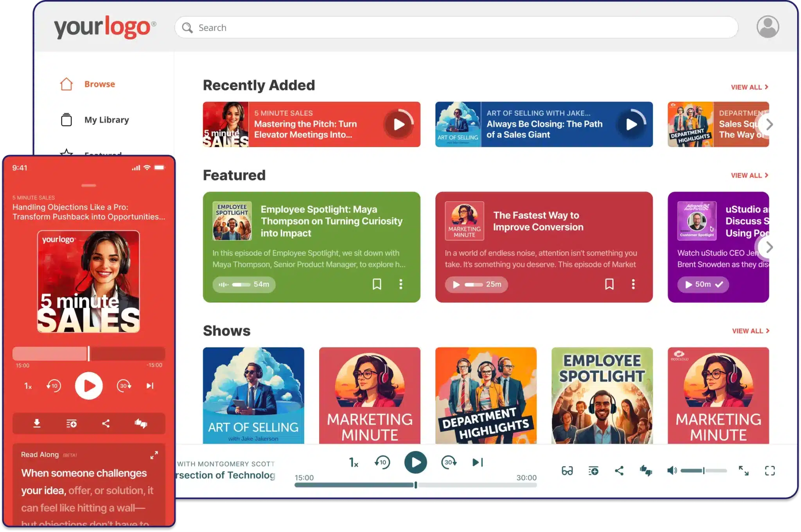Screen dimensions: 801x532
Task: Mute audio with the speaker icon
Action: tap(672, 471)
